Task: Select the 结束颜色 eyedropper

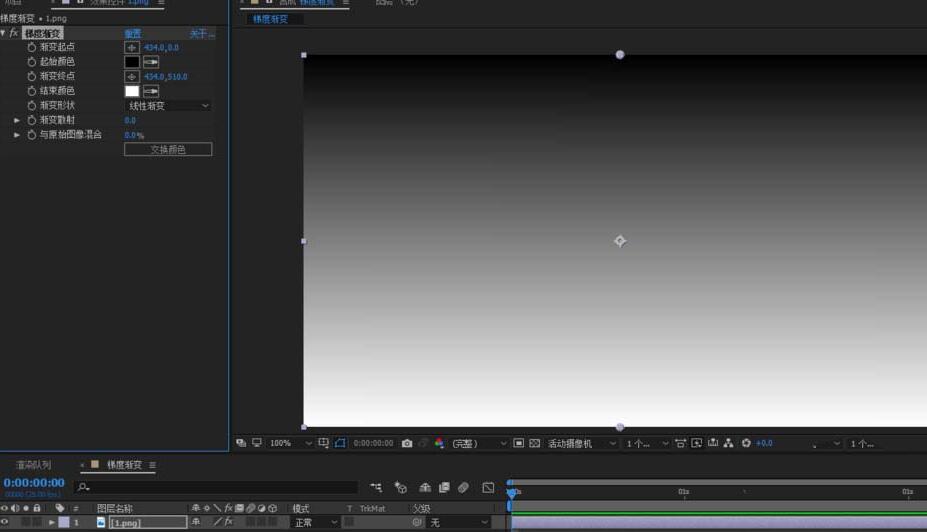Action: [151, 91]
